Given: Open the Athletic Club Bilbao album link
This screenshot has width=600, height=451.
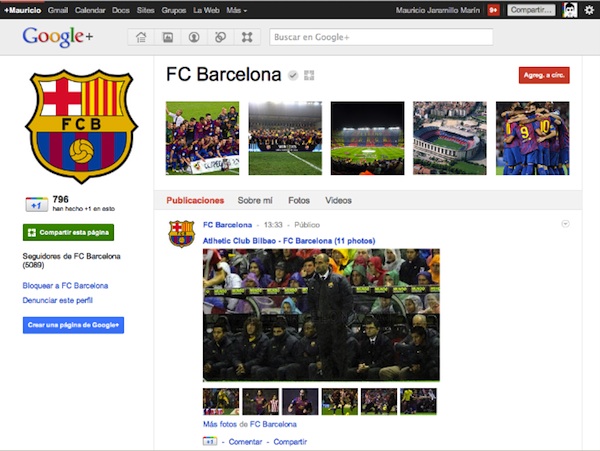Looking at the screenshot, I should tap(289, 241).
